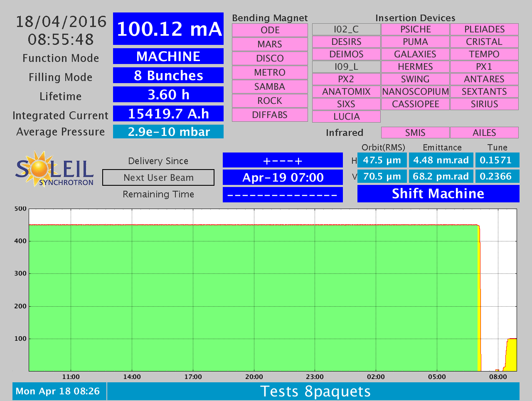Screen dimensions: 532x401
Task: Click vertical orbit value 70.5 µm
Action: 382,176
